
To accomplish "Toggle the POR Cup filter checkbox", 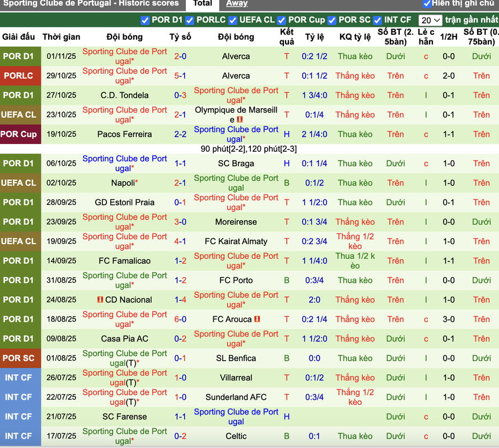I will [x=281, y=20].
